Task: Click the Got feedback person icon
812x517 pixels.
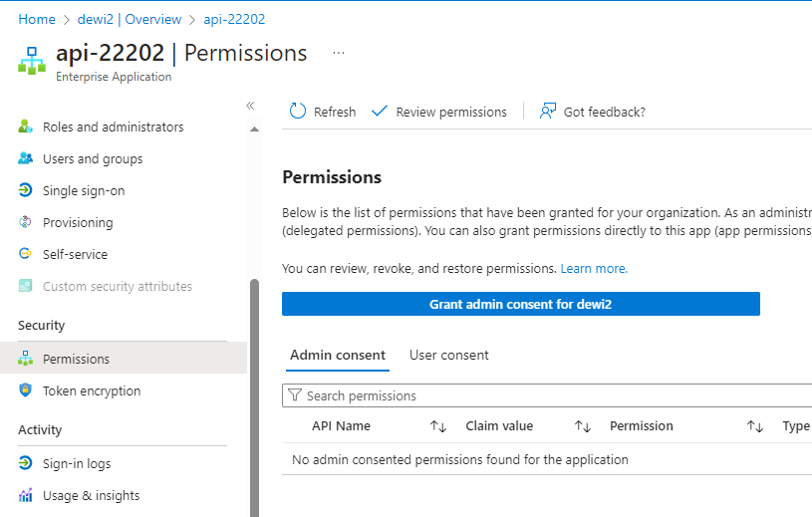Action: 548,111
